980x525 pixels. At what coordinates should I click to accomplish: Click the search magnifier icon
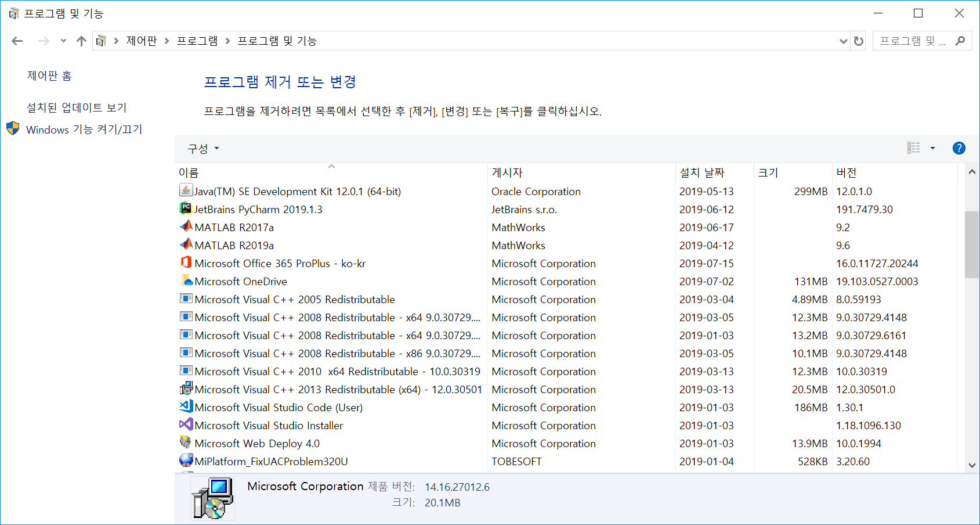[x=960, y=41]
